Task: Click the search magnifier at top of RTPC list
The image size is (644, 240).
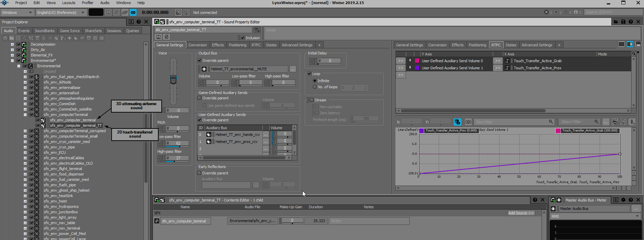Action: point(634,54)
